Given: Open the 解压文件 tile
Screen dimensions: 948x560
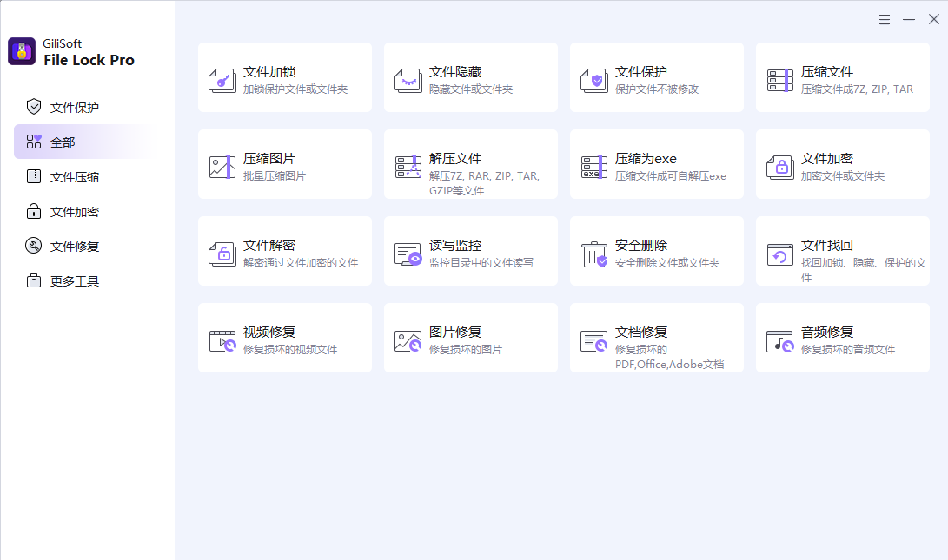Looking at the screenshot, I should coord(470,164).
